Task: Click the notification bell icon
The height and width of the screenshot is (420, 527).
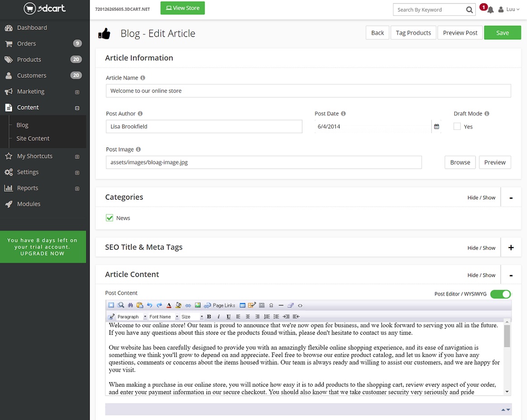Action: click(x=490, y=10)
